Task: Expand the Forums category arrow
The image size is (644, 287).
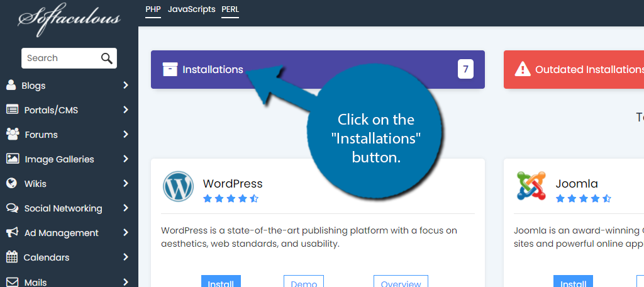Action: tap(126, 134)
